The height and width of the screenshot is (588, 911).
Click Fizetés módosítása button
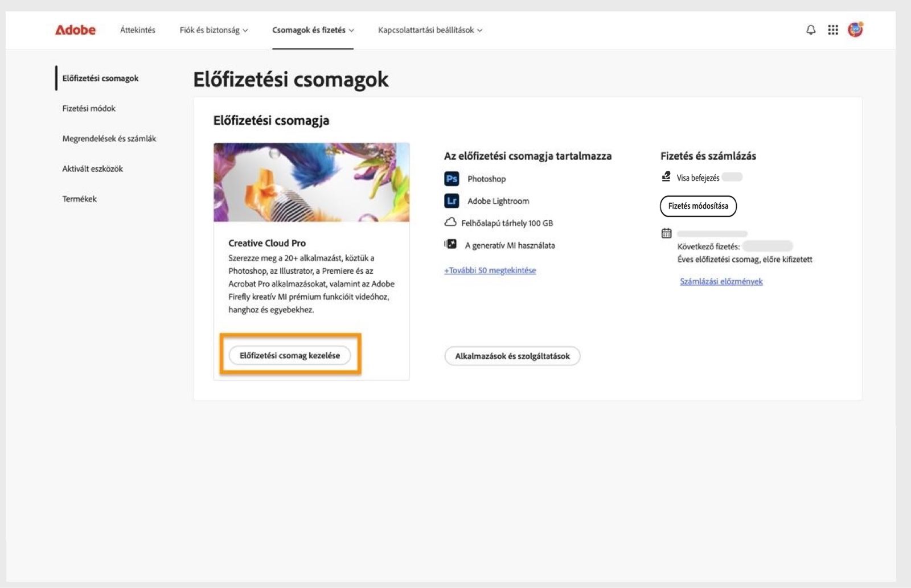coord(698,206)
